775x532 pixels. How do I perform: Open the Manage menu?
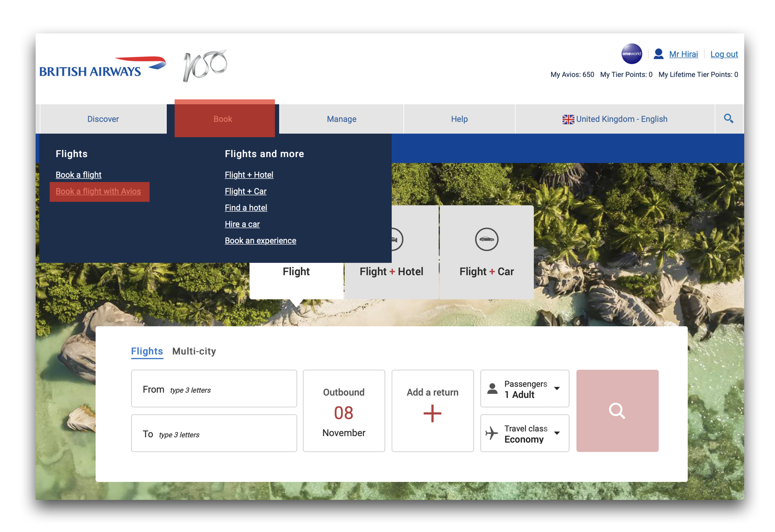tap(341, 119)
